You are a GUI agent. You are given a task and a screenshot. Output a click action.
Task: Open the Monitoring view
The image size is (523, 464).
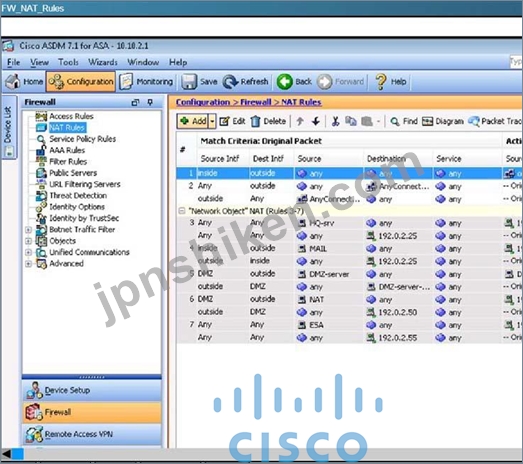pyautogui.click(x=146, y=81)
